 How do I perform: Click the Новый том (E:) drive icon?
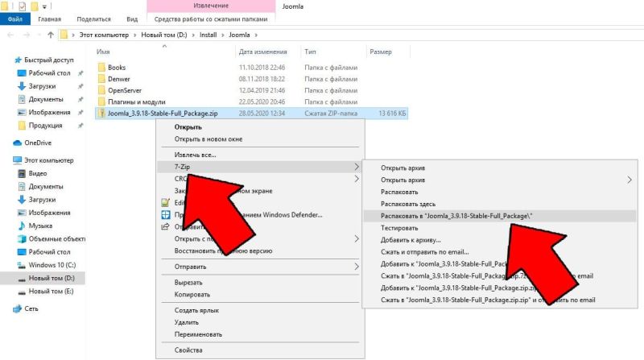22,292
